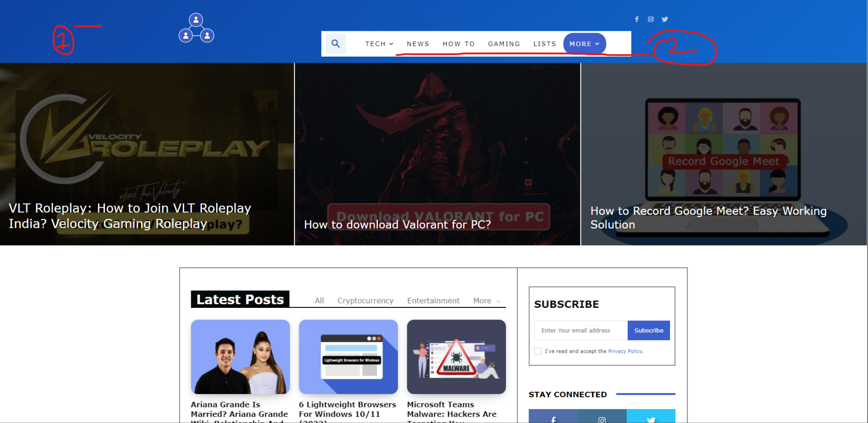
Task: Click the site logo with three user circles
Action: tap(196, 28)
